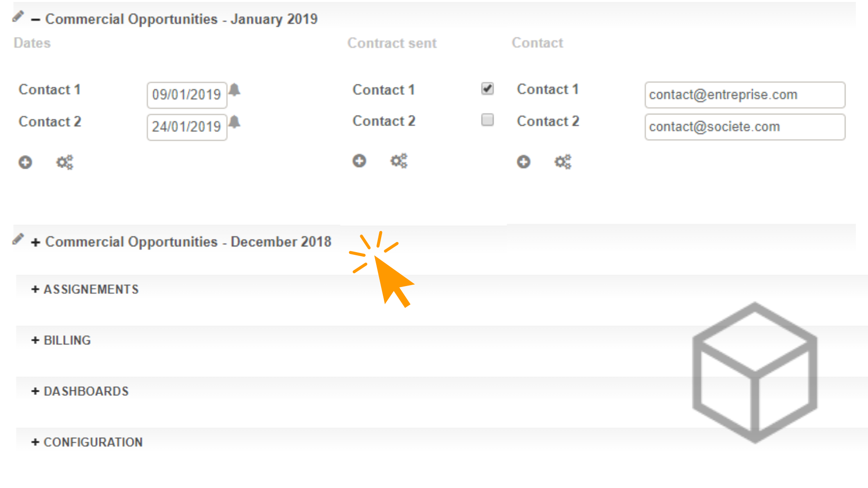Add a new field under Contact column
The image size is (868, 488).
pos(524,162)
